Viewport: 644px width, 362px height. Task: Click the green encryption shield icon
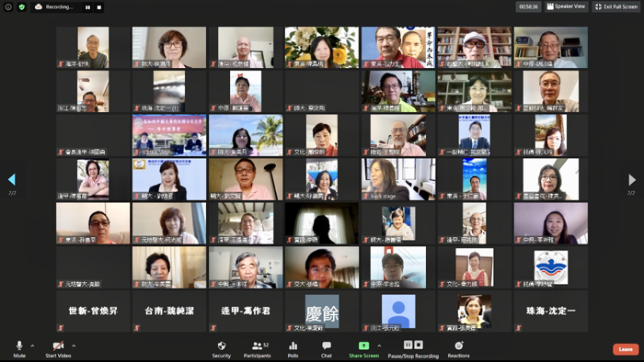22,7
